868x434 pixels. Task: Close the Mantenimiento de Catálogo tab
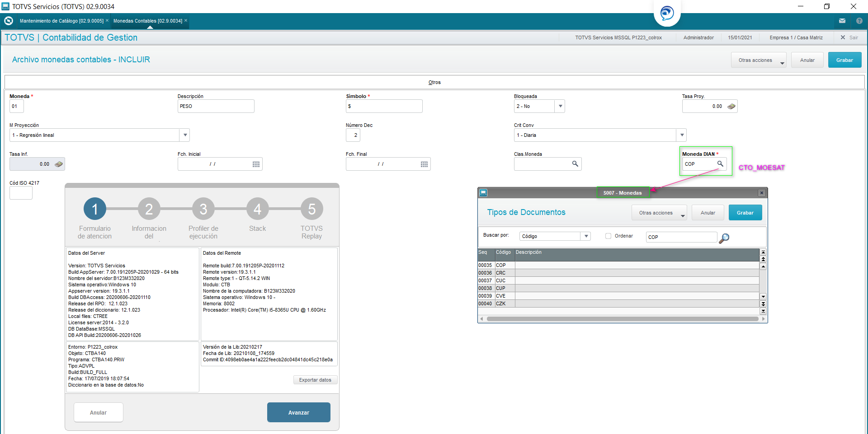107,20
